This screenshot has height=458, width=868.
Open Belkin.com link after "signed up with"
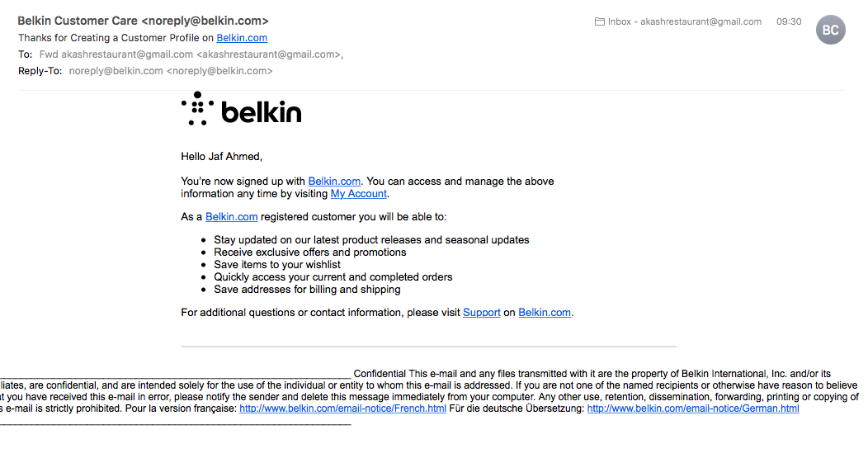pyautogui.click(x=334, y=182)
